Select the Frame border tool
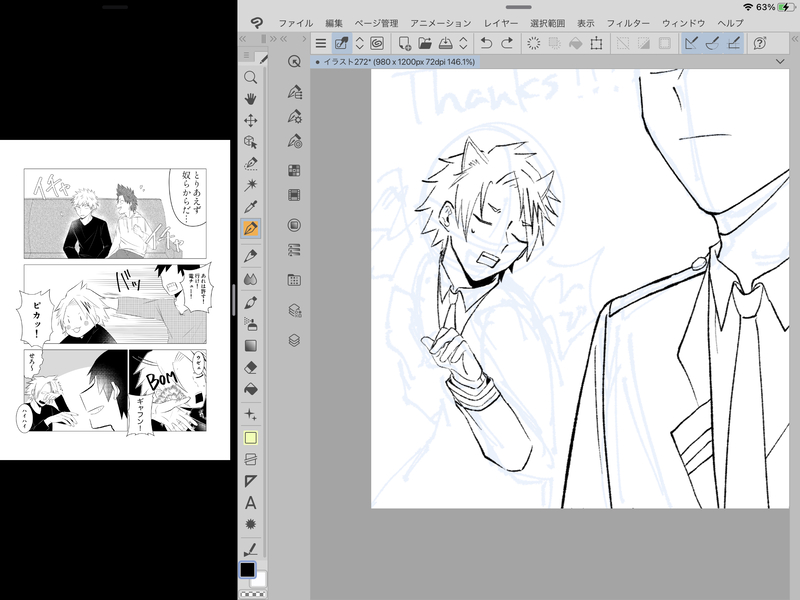This screenshot has height=600, width=800. [251, 459]
